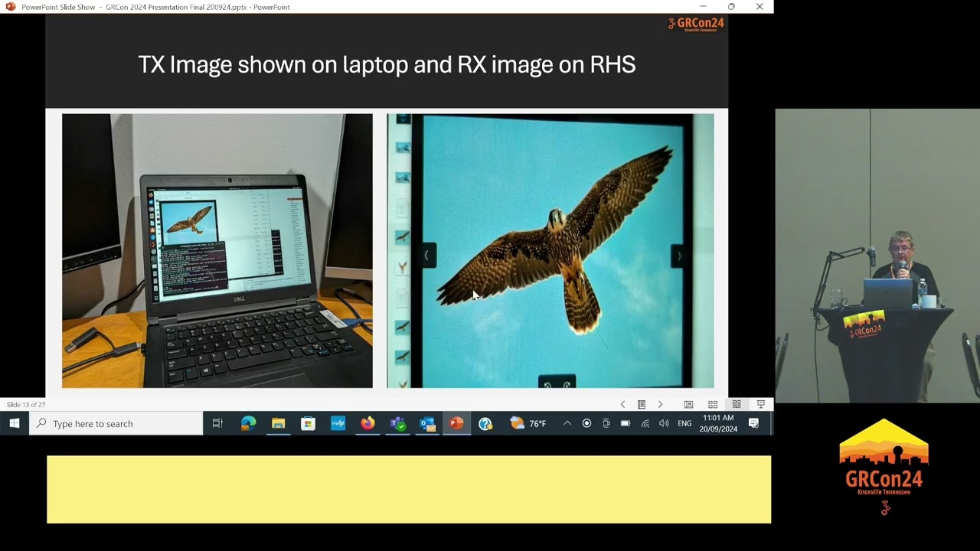This screenshot has height=551, width=980.
Task: Go to the previous slide arrow
Action: (622, 404)
